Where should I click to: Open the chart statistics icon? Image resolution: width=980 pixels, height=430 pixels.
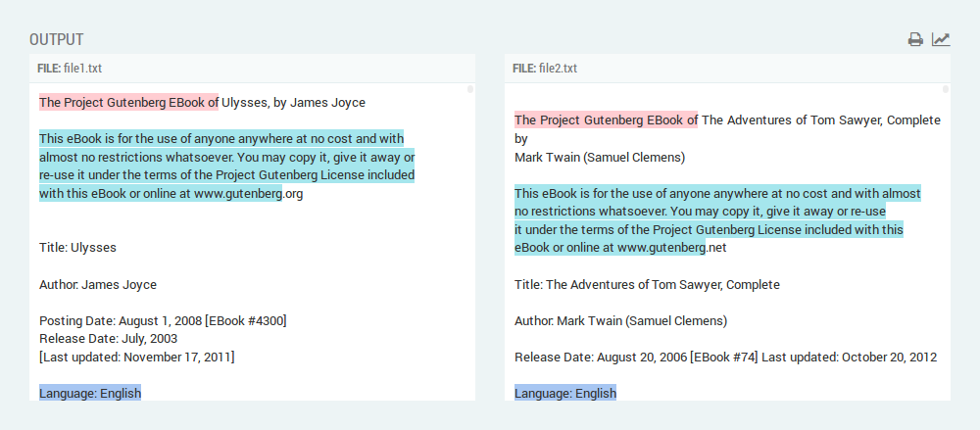941,39
